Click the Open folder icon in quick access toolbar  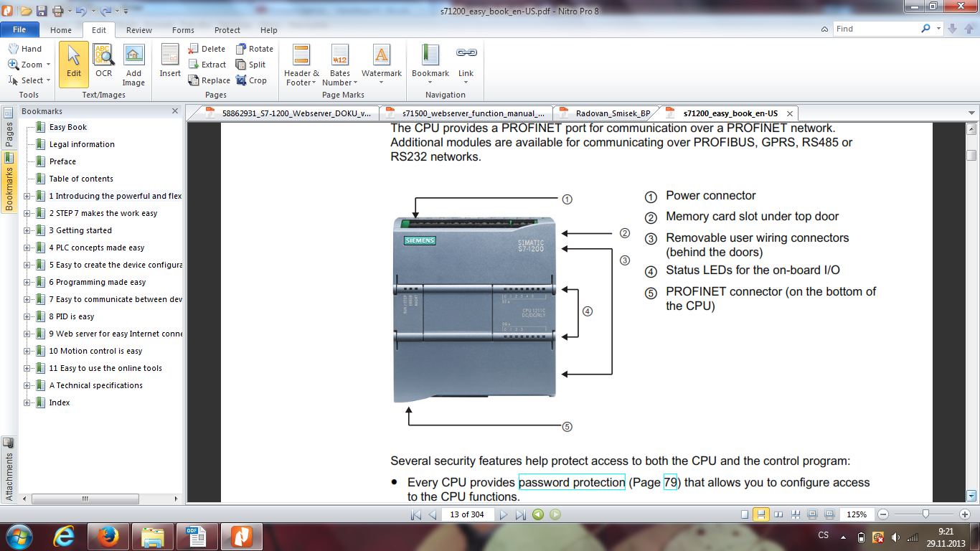(26, 11)
